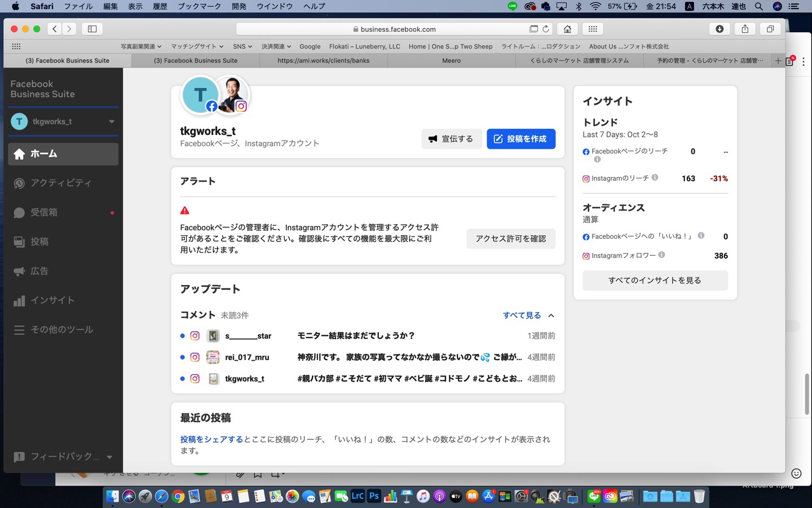Open Google Chrome from the Dock
Screen dimensions: 812x508
(x=178, y=496)
